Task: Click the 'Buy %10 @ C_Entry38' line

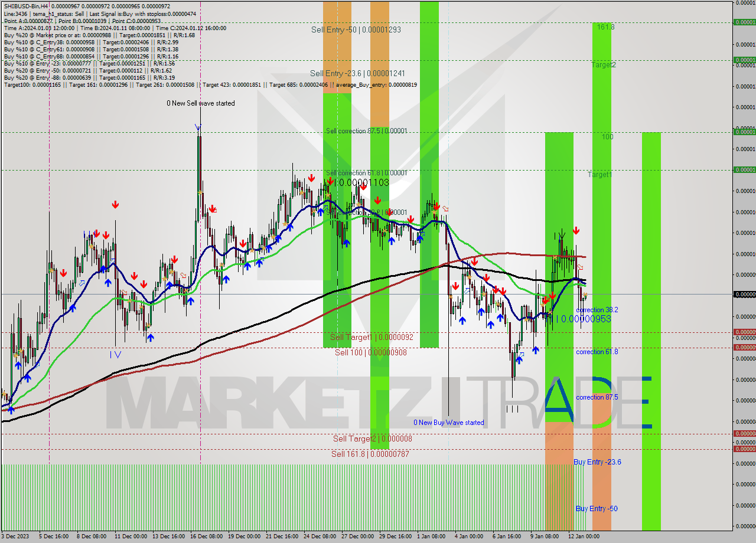Action: [91, 42]
